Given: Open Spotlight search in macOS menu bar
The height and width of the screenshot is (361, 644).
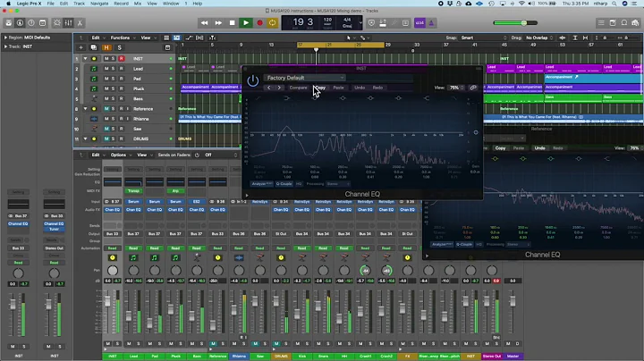Looking at the screenshot, I should pos(614,4).
